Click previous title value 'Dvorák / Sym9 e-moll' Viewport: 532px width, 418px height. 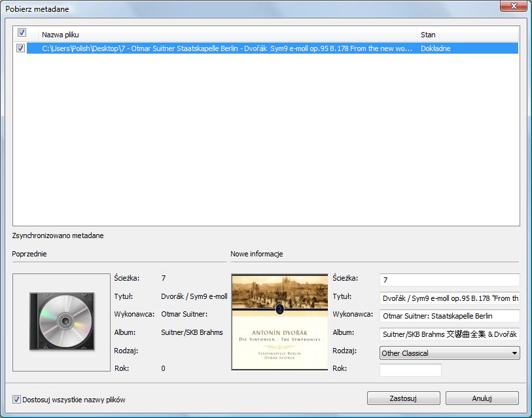(x=194, y=296)
